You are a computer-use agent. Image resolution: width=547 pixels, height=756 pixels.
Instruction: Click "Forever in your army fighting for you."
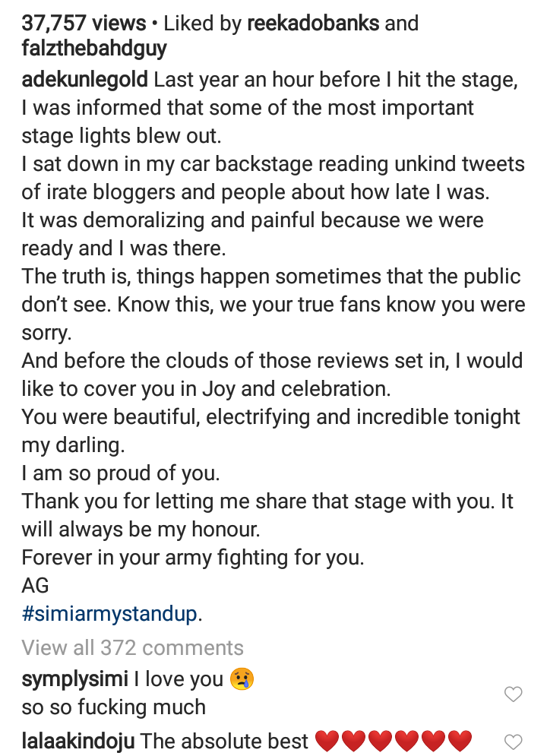(193, 557)
